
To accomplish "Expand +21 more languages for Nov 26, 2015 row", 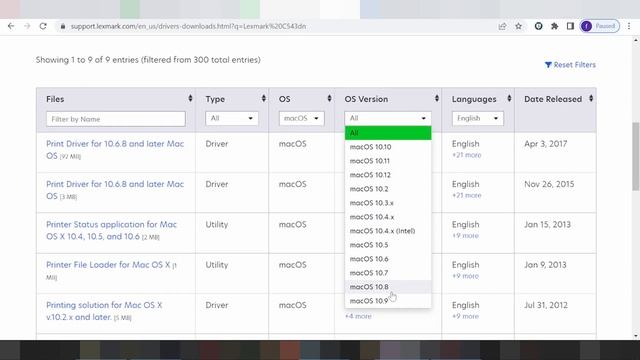I will [x=467, y=196].
